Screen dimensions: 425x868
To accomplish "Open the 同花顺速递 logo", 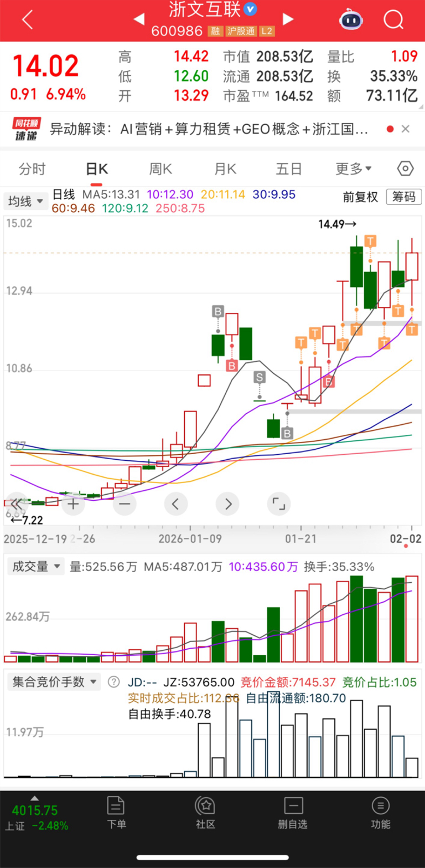I will tap(27, 130).
